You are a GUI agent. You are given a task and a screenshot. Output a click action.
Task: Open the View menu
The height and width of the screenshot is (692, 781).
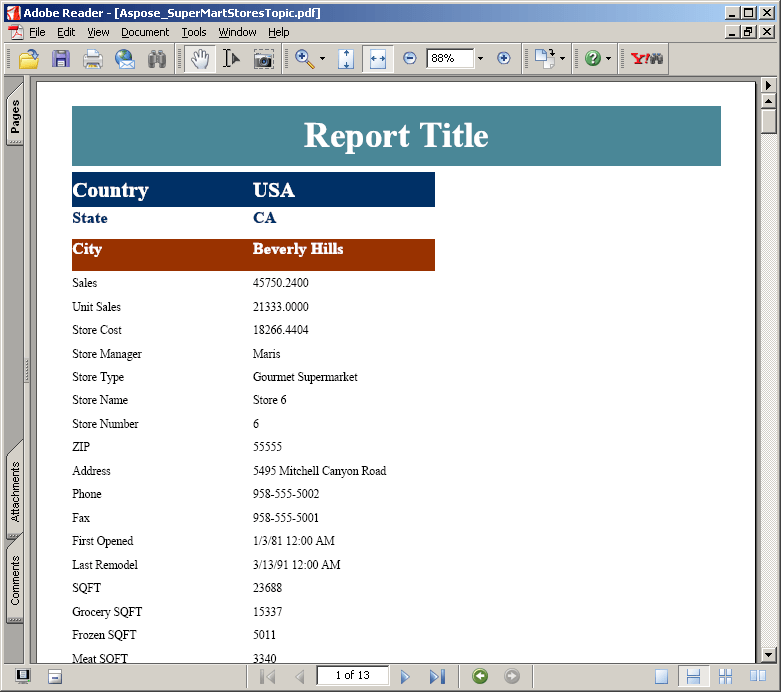98,32
